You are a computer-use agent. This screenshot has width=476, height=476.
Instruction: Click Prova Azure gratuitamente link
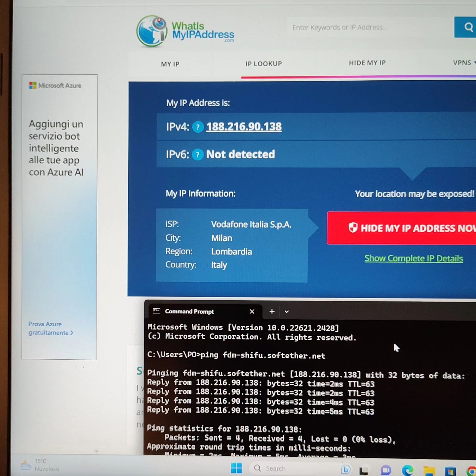tap(51, 328)
